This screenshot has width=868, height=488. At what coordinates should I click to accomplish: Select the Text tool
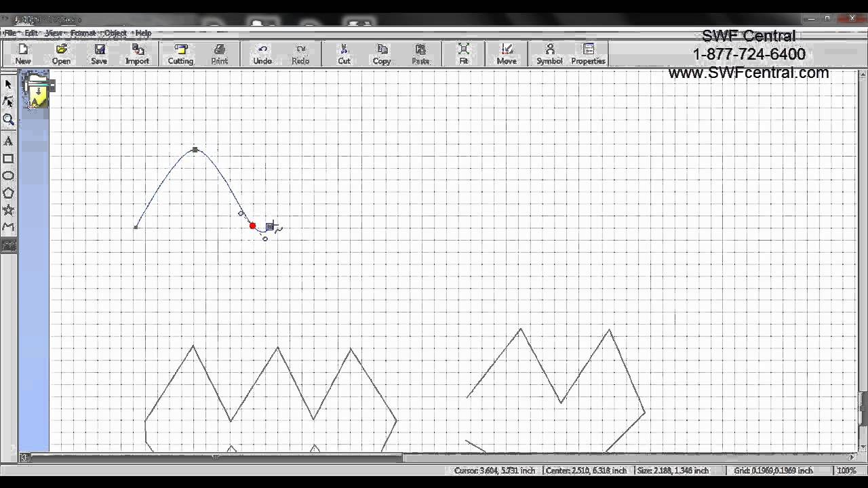point(8,141)
